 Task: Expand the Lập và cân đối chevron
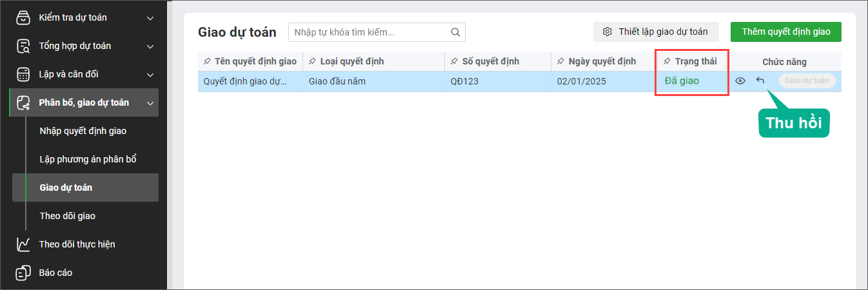[x=150, y=75]
